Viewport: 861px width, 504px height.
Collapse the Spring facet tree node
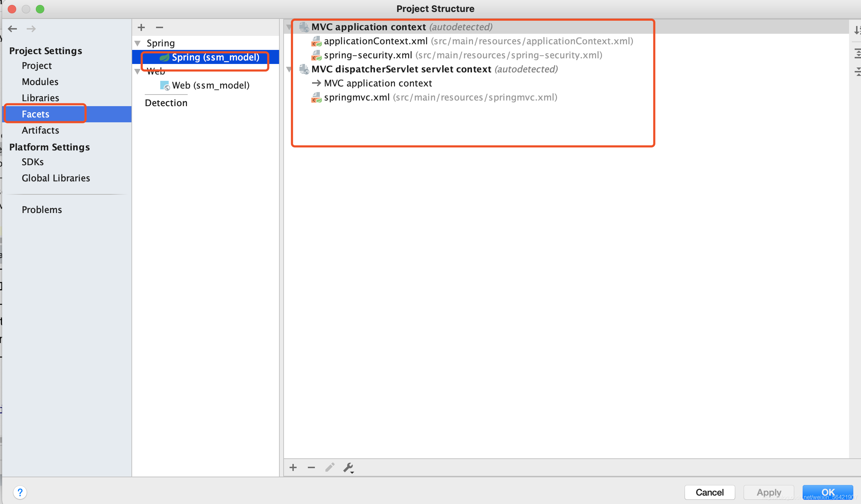[138, 43]
